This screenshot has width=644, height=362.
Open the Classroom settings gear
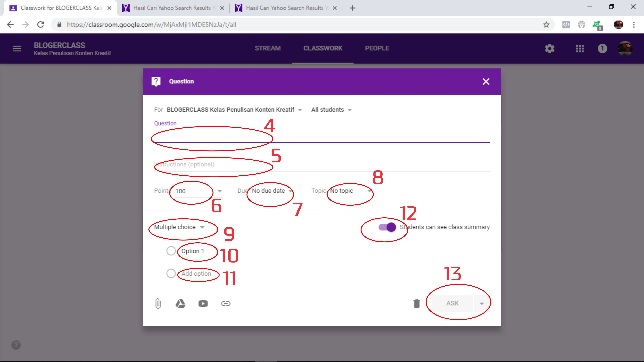coord(550,49)
